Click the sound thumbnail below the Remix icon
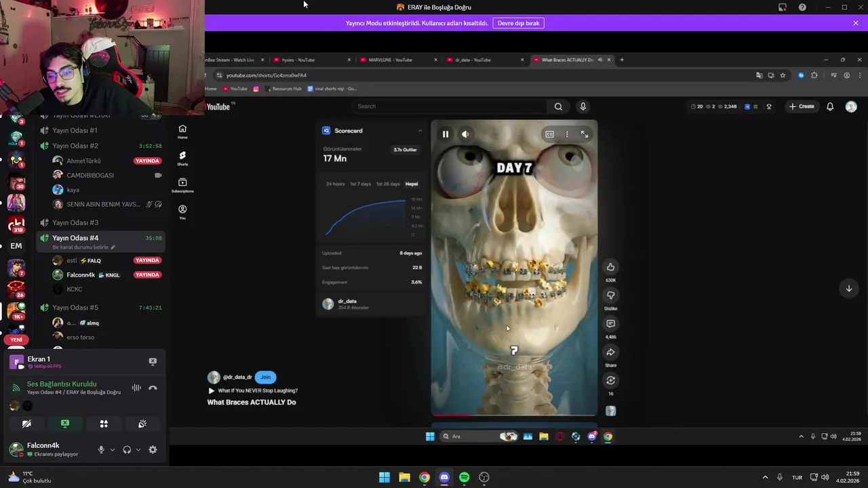Viewport: 868px width, 488px height. [610, 411]
